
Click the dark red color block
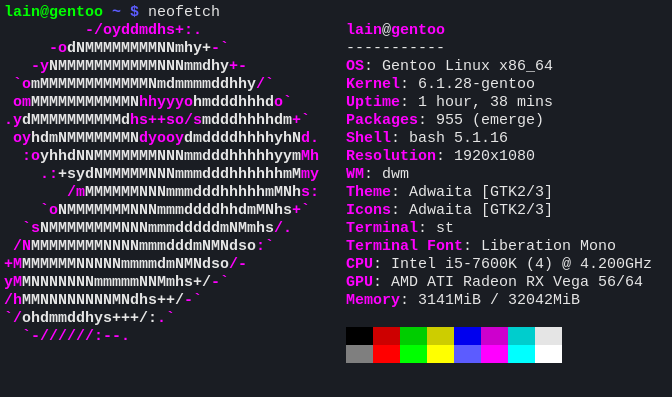point(386,336)
